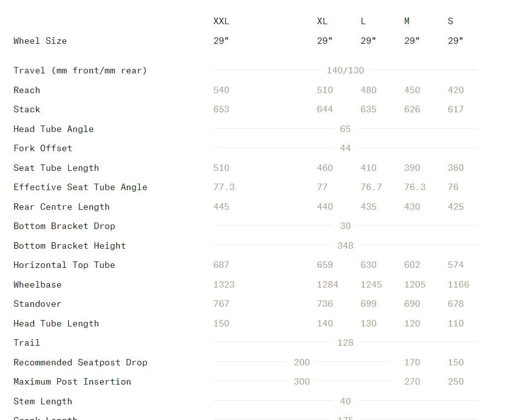Select the XL size column header
518x420 pixels.
click(322, 21)
